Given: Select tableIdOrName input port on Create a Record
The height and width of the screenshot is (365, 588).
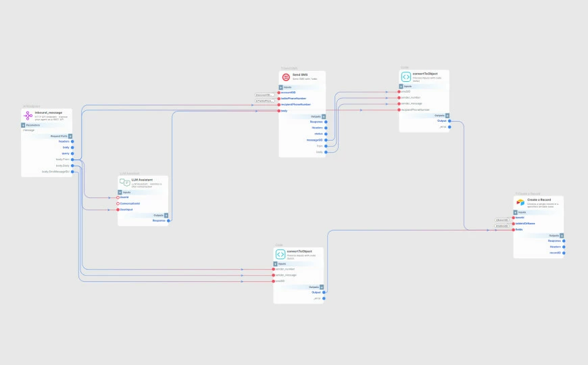Looking at the screenshot, I should pyautogui.click(x=514, y=224).
